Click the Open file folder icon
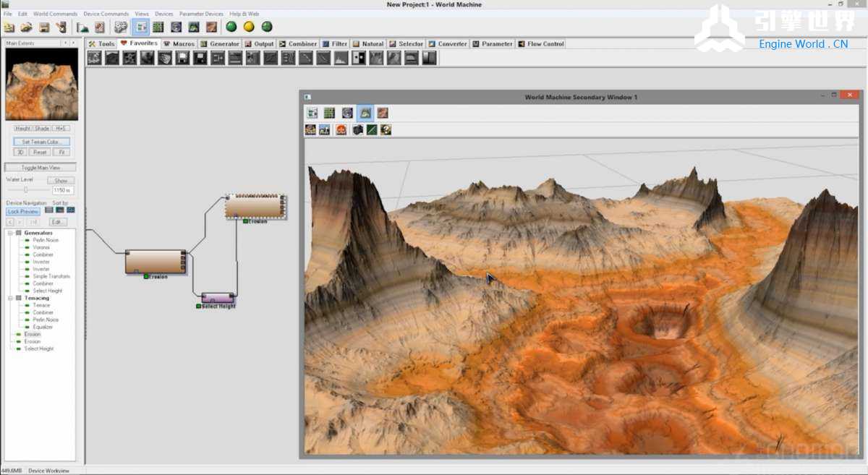868x475 pixels. 27,27
